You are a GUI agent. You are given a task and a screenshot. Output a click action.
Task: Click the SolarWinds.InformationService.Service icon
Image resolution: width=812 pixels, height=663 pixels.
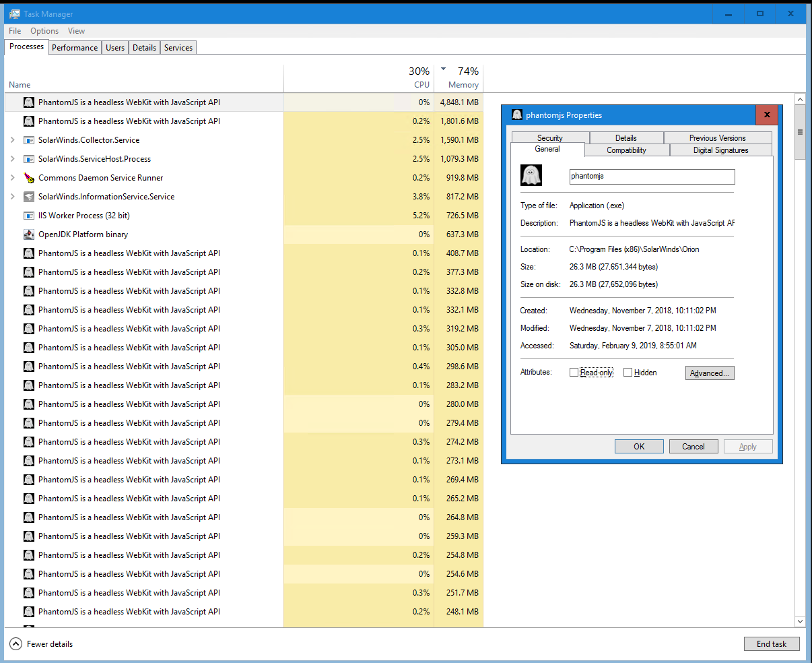pyautogui.click(x=29, y=197)
